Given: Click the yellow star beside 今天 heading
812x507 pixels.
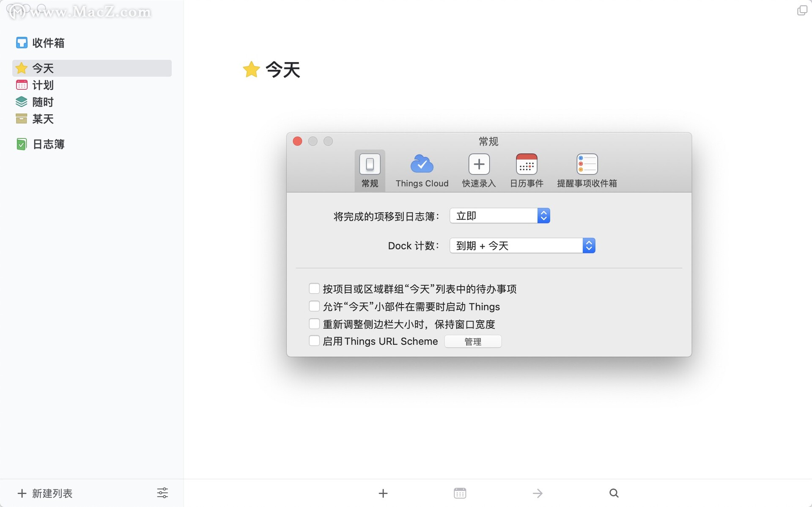Looking at the screenshot, I should coord(251,69).
